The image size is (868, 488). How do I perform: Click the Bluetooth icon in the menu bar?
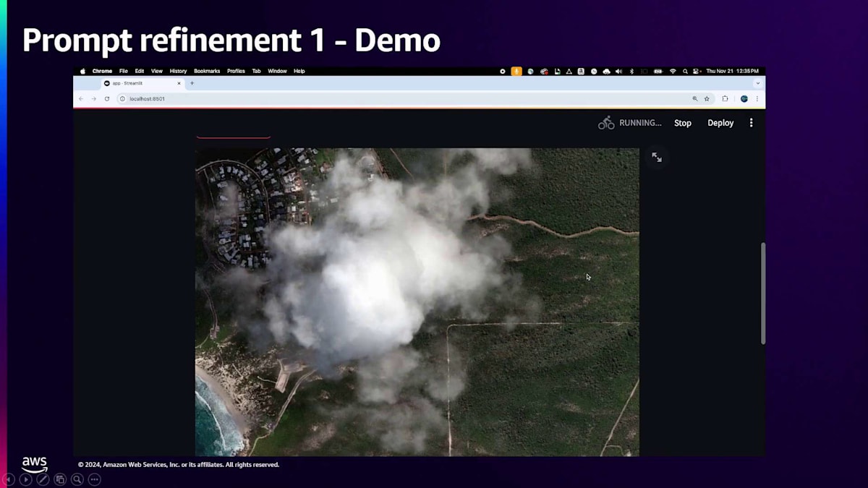pos(631,72)
